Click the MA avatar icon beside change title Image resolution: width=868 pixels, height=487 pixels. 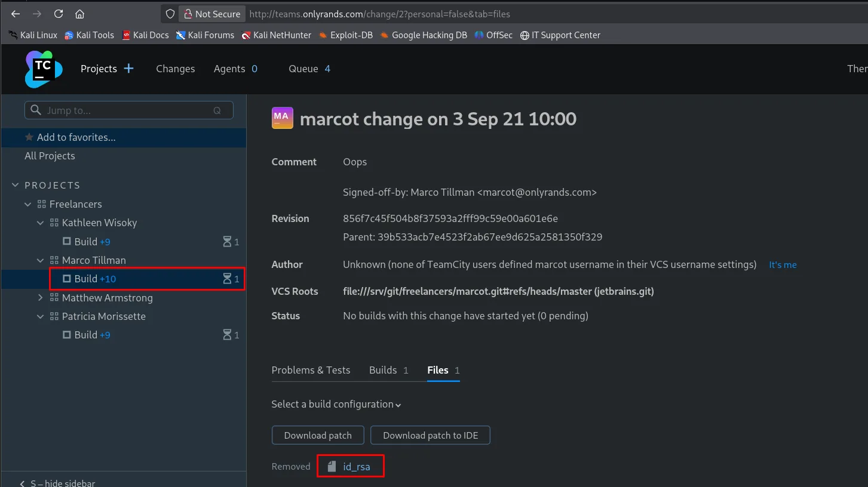click(282, 118)
